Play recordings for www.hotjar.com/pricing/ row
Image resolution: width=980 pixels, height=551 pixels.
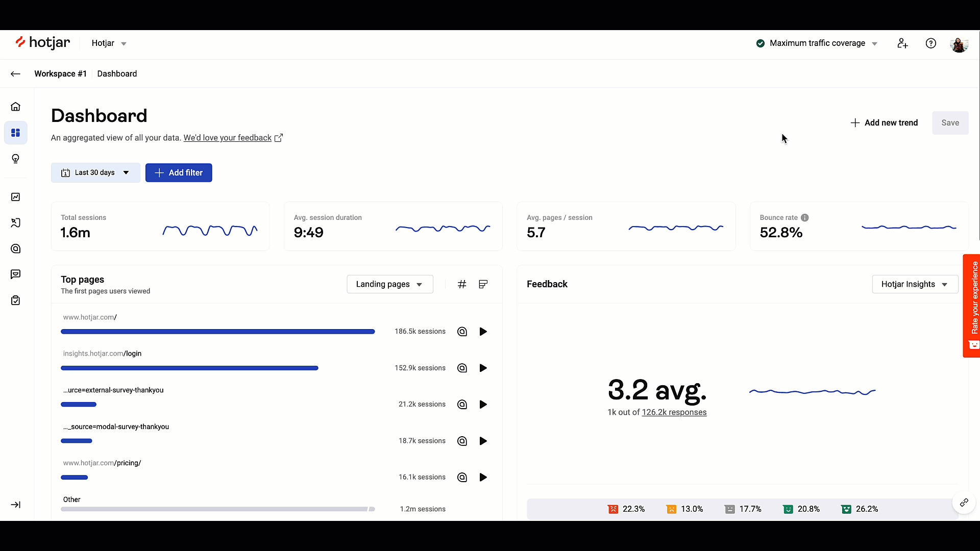click(483, 477)
